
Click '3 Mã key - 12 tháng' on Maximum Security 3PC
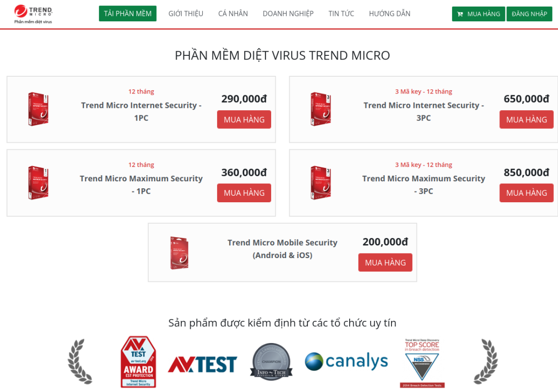click(x=424, y=165)
